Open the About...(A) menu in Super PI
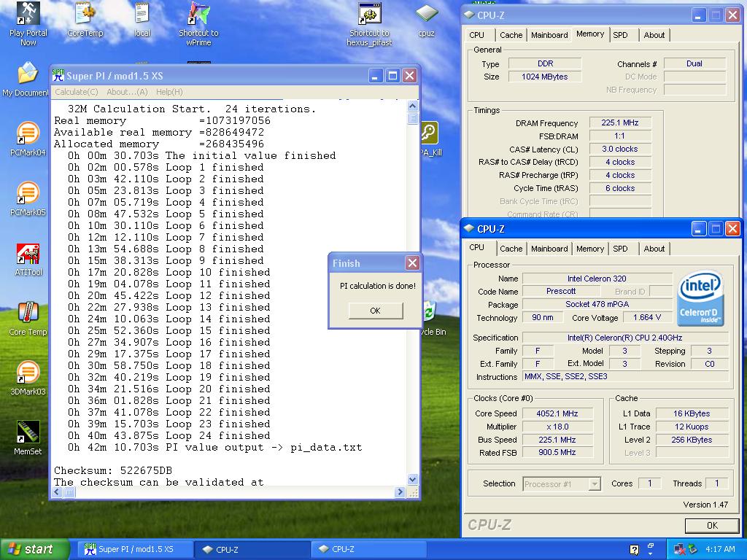The height and width of the screenshot is (560, 747). tap(127, 92)
